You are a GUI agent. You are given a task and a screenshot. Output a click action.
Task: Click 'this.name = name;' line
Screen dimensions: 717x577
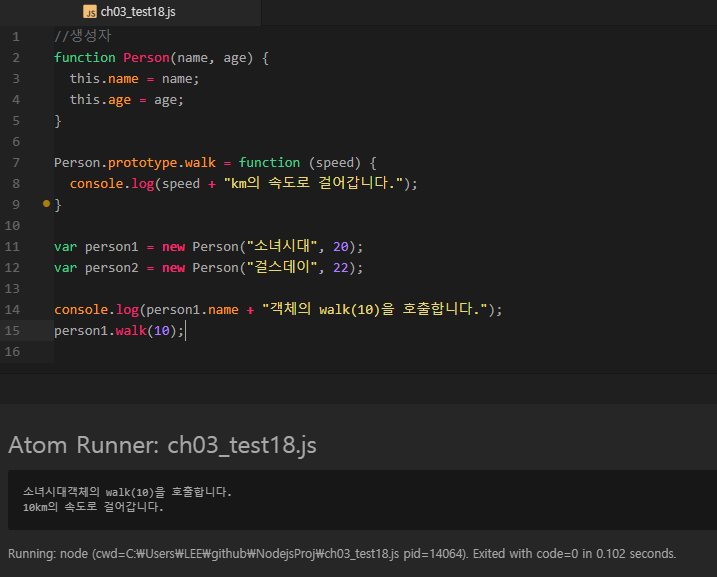pos(134,79)
